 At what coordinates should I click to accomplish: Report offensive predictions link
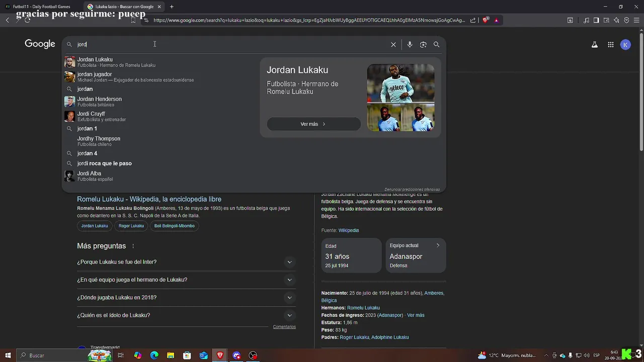pyautogui.click(x=412, y=190)
